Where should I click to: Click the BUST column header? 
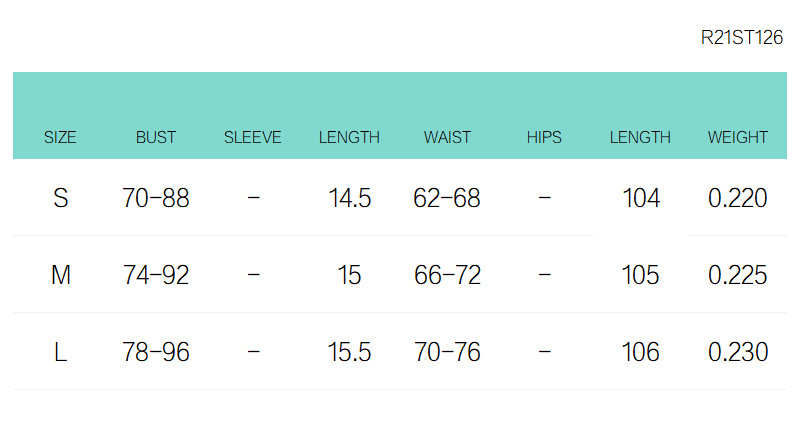click(155, 138)
